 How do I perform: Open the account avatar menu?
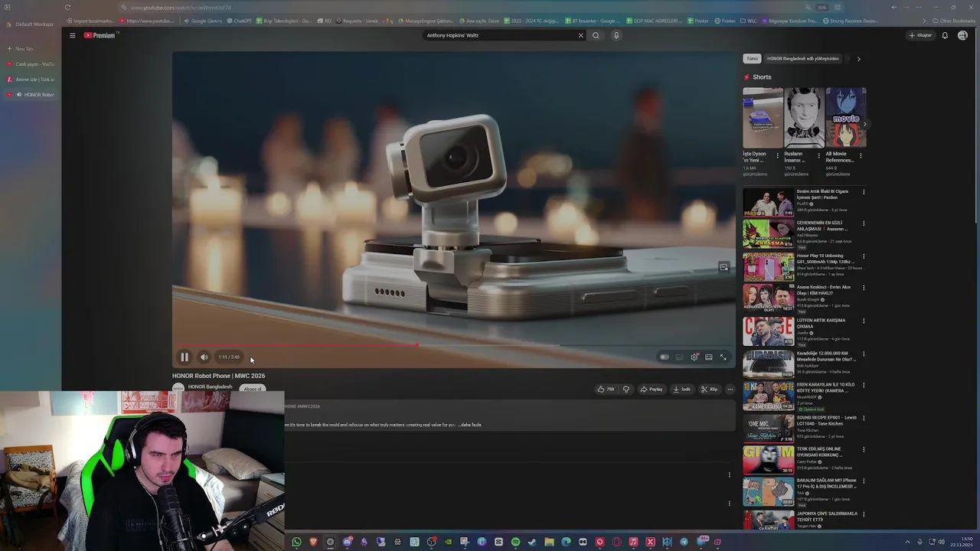point(962,35)
